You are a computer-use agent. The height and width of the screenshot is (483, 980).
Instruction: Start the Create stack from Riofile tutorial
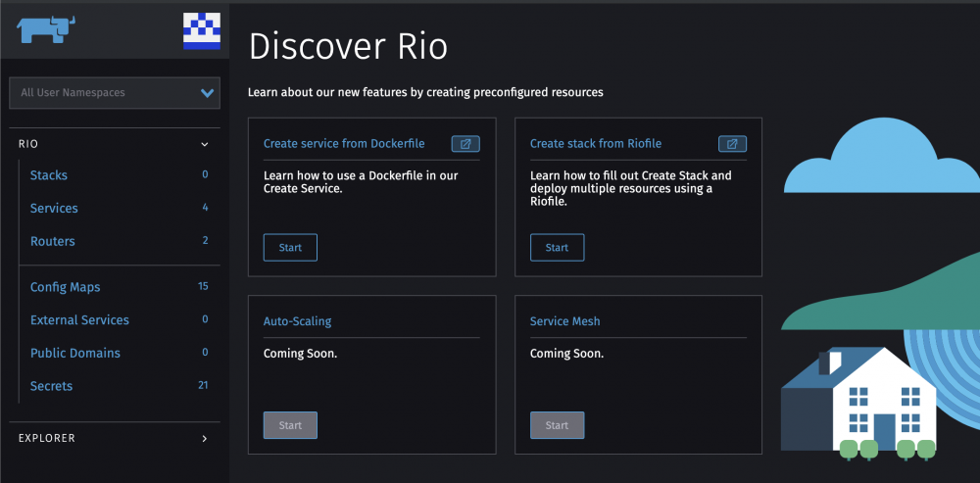click(x=557, y=248)
